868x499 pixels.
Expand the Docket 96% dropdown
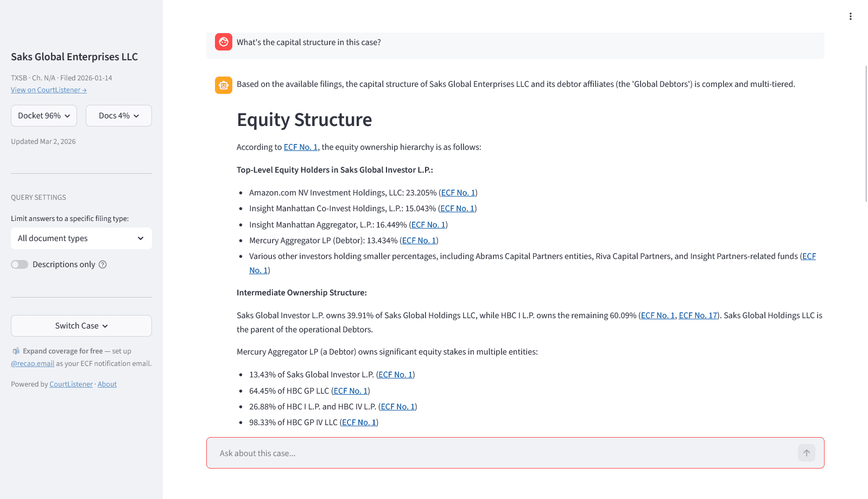click(44, 116)
